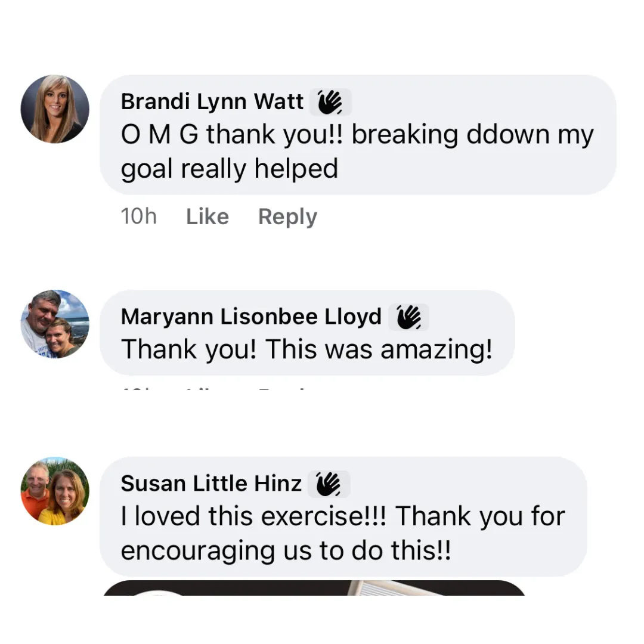Open the Maryann Lisonbee Lloyd name link
This screenshot has height=644, width=644.
pyautogui.click(x=250, y=317)
